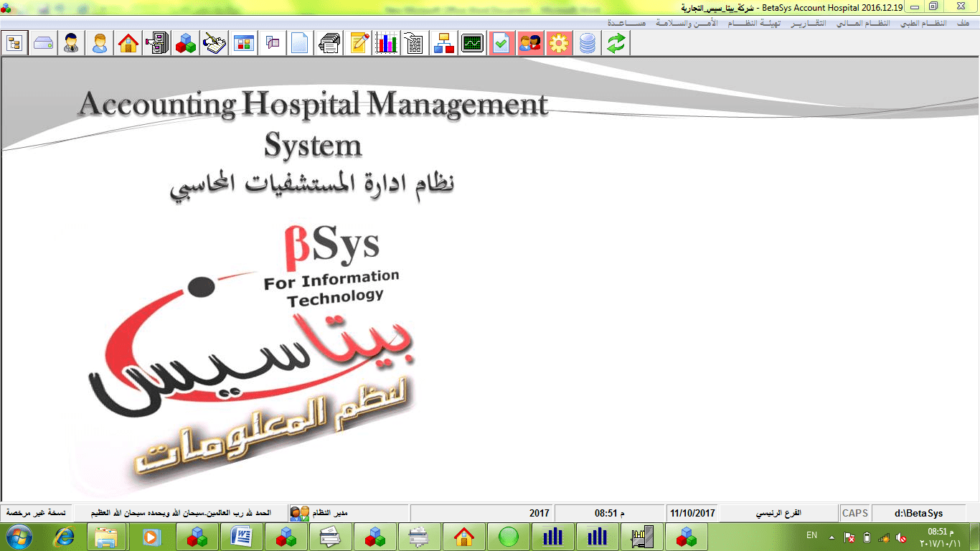Open the man in suit toolbar icon
Image resolution: width=980 pixels, height=551 pixels.
click(72, 43)
